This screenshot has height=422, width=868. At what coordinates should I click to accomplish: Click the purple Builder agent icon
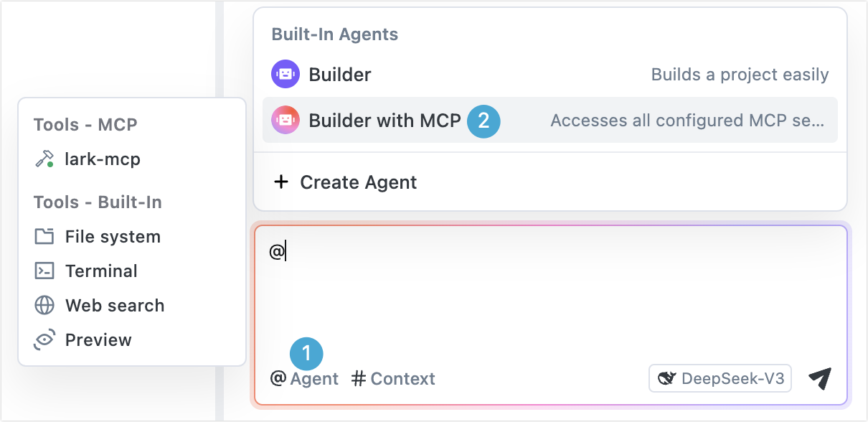[x=285, y=75]
